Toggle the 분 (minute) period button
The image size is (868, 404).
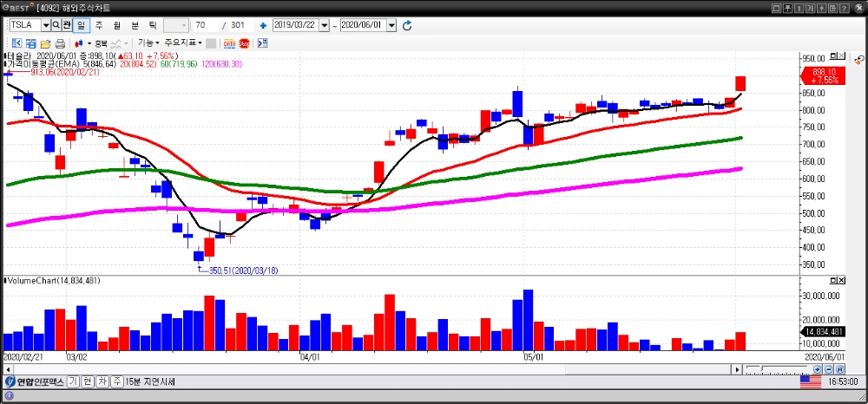[x=135, y=25]
